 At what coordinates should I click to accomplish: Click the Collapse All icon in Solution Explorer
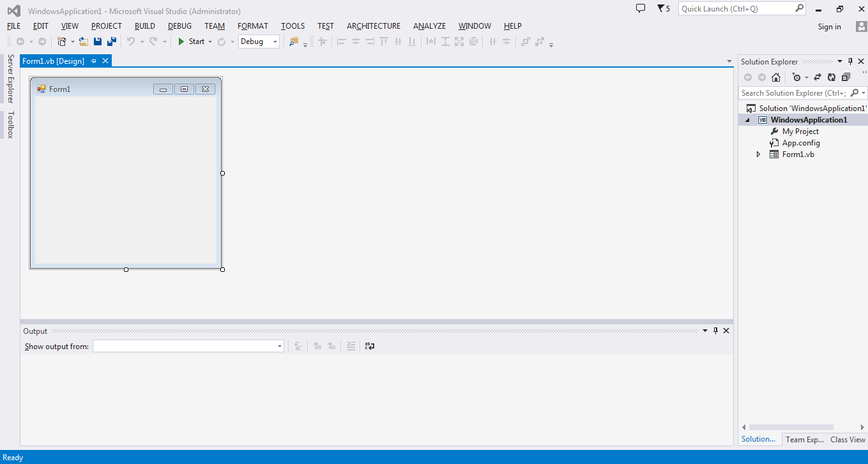[x=846, y=77]
